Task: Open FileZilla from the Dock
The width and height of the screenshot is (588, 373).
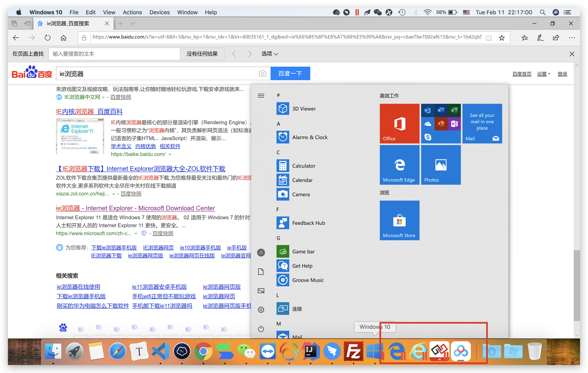Action: coord(353,351)
